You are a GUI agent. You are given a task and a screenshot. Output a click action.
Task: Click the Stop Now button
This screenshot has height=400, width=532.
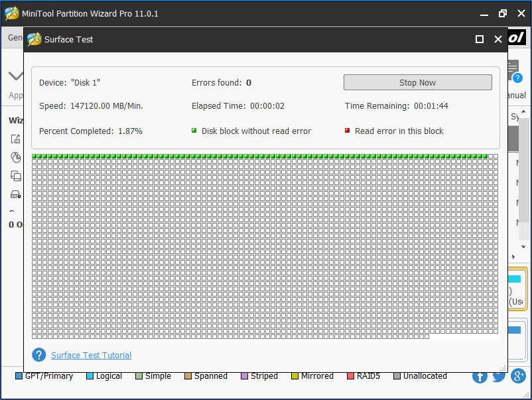coord(418,82)
